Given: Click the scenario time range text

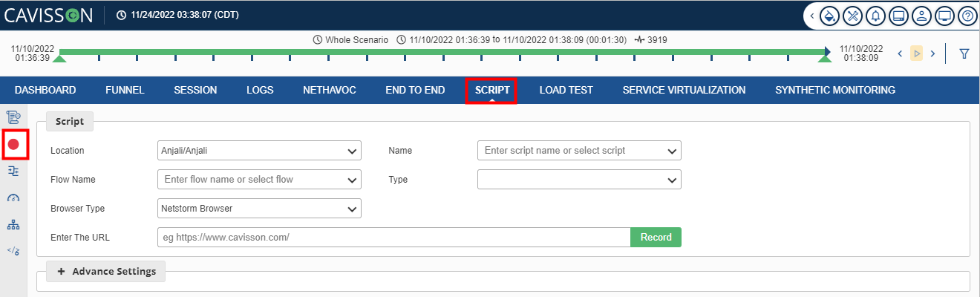Looking at the screenshot, I should (x=518, y=39).
